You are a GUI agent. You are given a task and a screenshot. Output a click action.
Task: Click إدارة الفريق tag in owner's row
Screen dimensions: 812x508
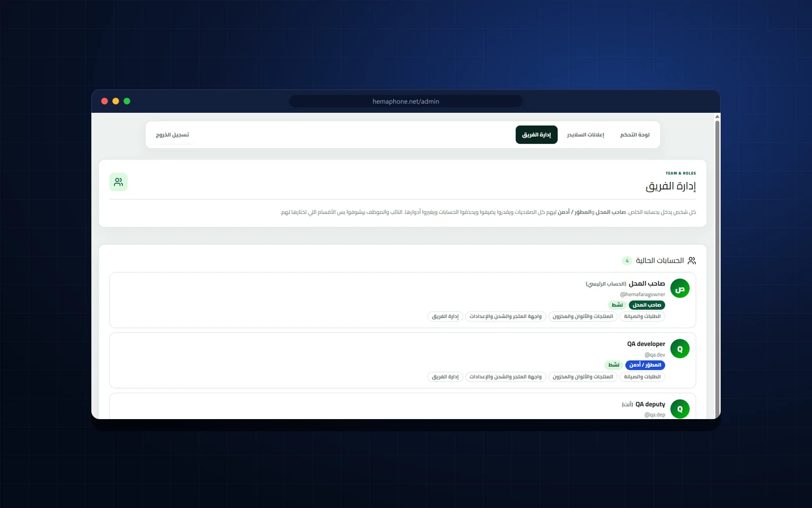click(445, 316)
